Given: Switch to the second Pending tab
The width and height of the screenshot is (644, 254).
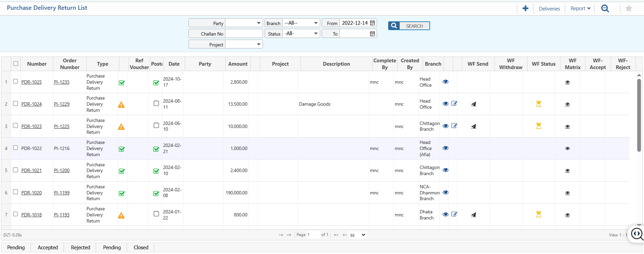Looking at the screenshot, I should (112, 248).
